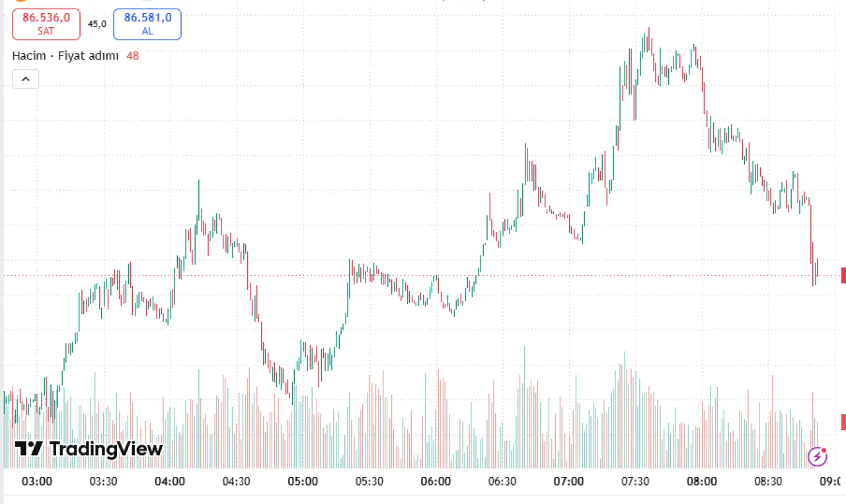This screenshot has height=504, width=846.
Task: Click the red volume value 48
Action: click(133, 55)
